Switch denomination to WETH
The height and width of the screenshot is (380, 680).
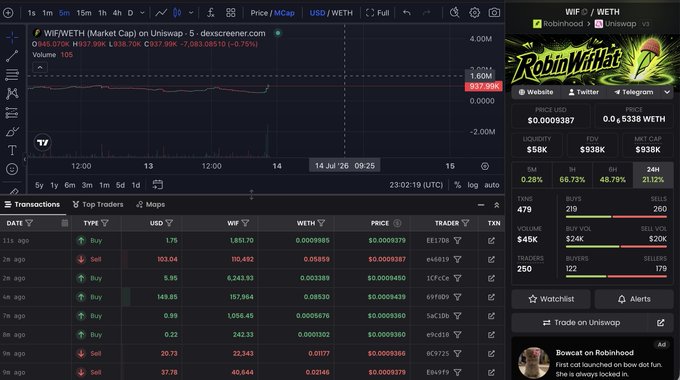click(342, 13)
